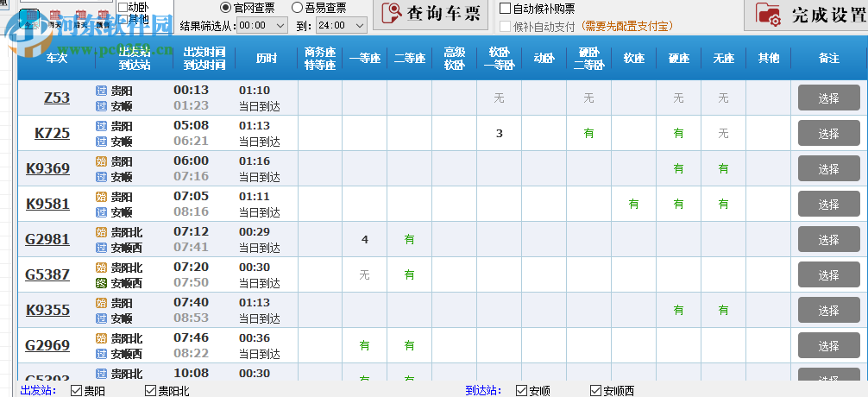Click the 00:13 departure time for Z53

tap(191, 91)
